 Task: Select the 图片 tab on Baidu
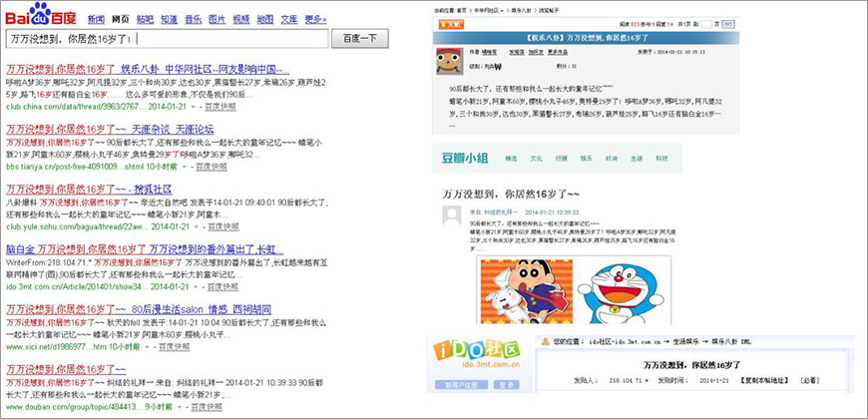pos(217,19)
